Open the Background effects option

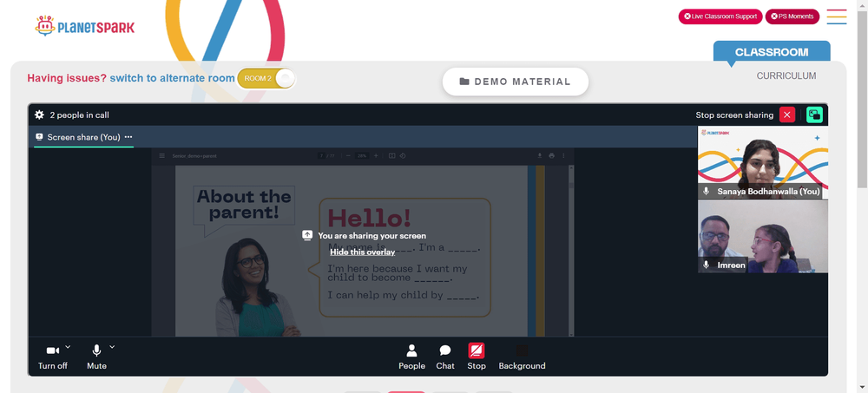coord(522,357)
